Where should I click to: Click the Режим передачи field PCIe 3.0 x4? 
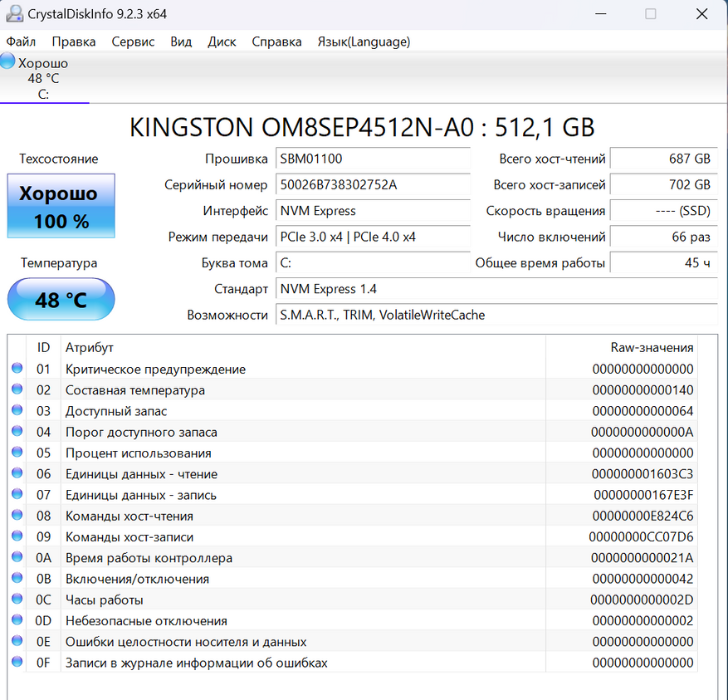tap(373, 237)
